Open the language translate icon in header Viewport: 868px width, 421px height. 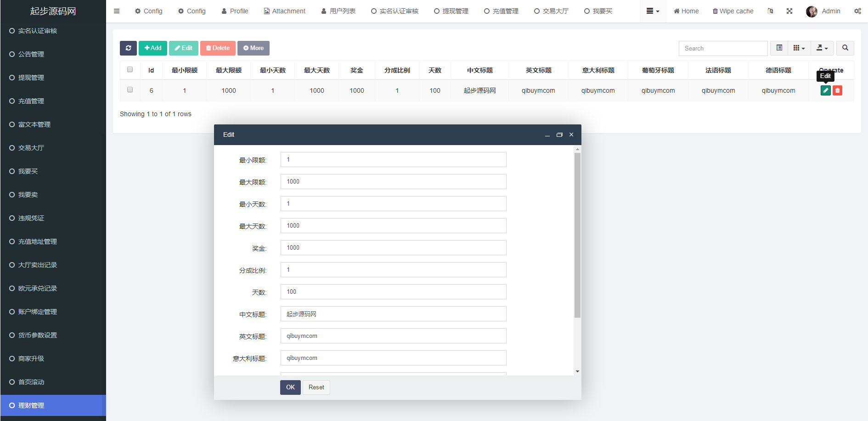coord(770,11)
